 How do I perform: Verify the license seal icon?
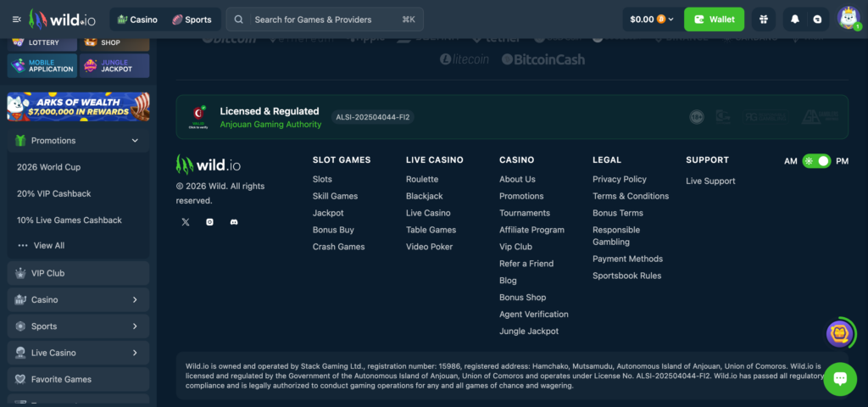point(198,117)
